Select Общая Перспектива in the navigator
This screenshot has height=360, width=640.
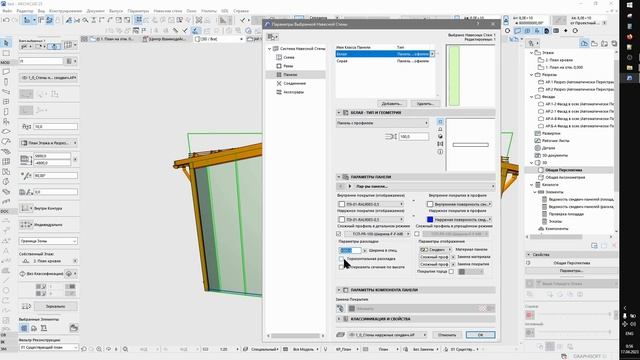coord(564,170)
